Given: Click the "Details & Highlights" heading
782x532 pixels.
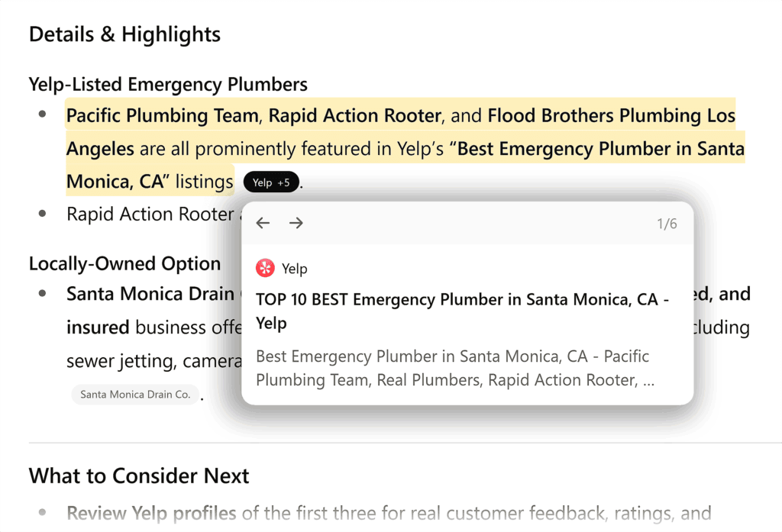Looking at the screenshot, I should pyautogui.click(x=124, y=34).
